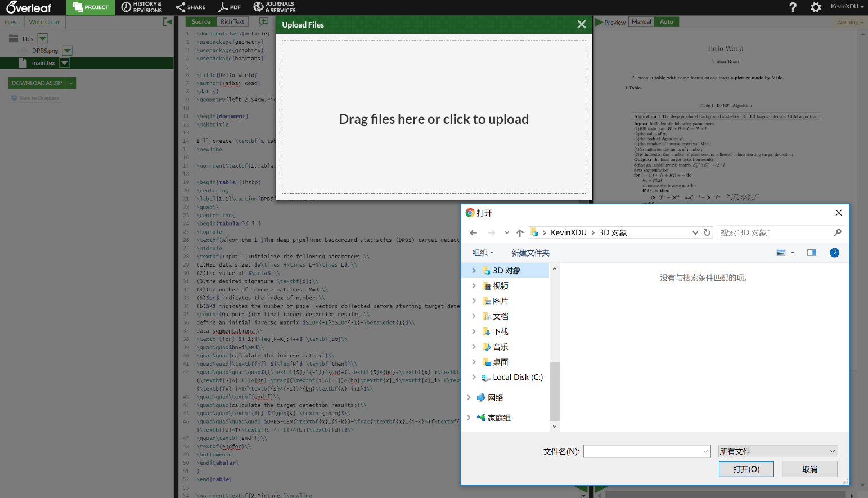Open the PROJECT menu
The height and width of the screenshot is (498, 868).
(90, 7)
